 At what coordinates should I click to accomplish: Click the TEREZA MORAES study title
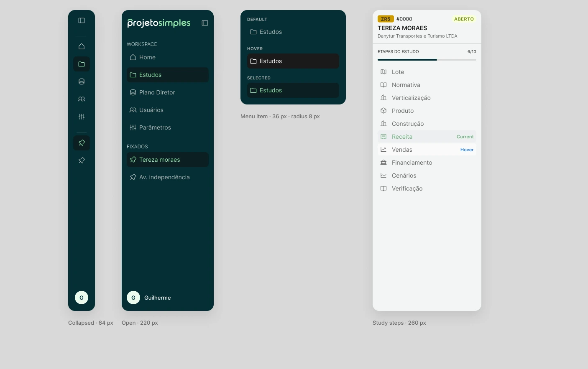point(402,28)
